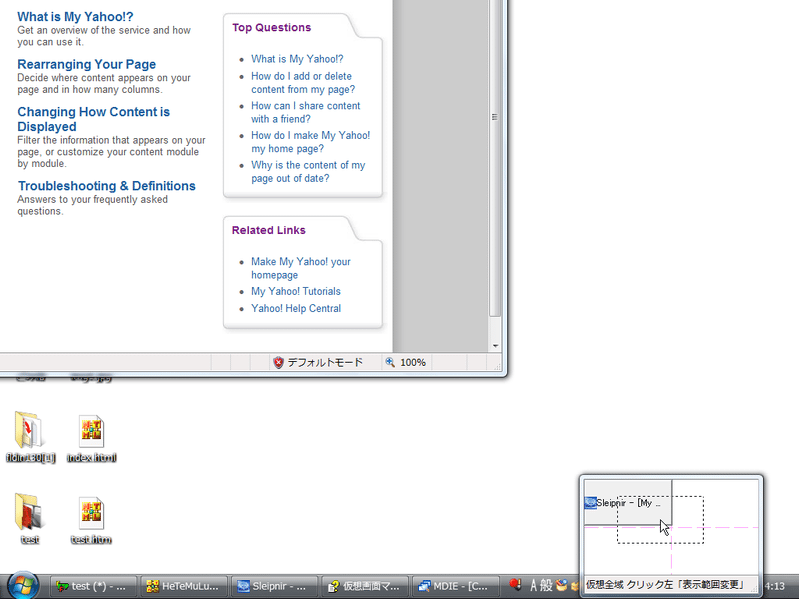
Task: Open 'Rearranging Your Page' link
Action: (87, 64)
